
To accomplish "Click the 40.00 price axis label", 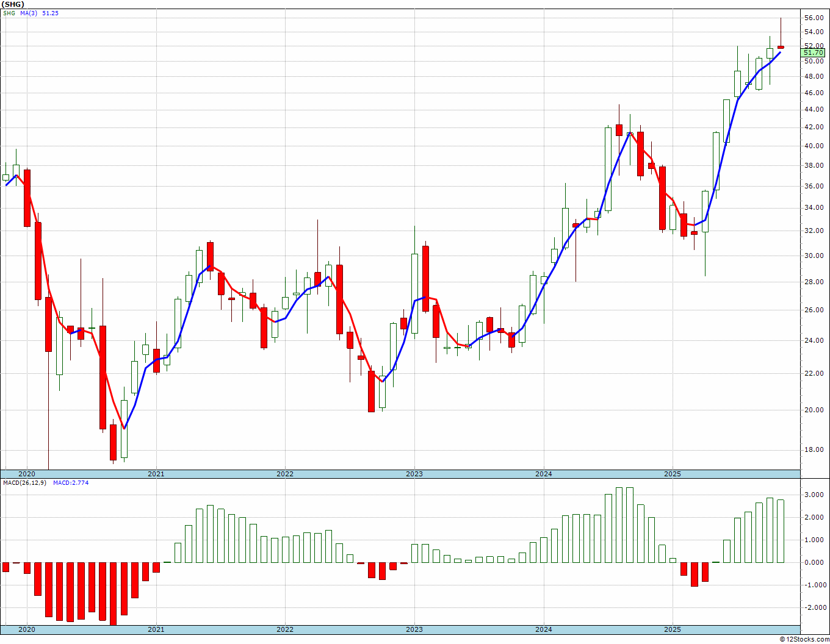I will pyautogui.click(x=813, y=146).
